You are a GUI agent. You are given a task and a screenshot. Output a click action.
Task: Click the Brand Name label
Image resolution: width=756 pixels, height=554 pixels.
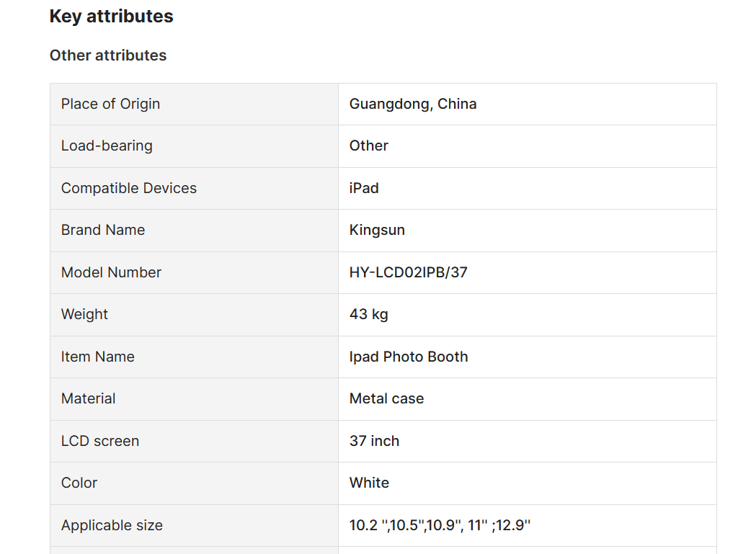point(102,230)
